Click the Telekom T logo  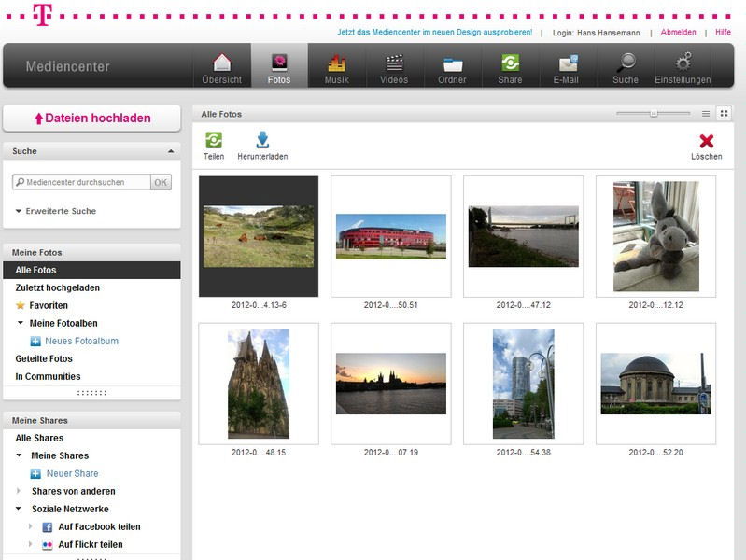[x=42, y=15]
